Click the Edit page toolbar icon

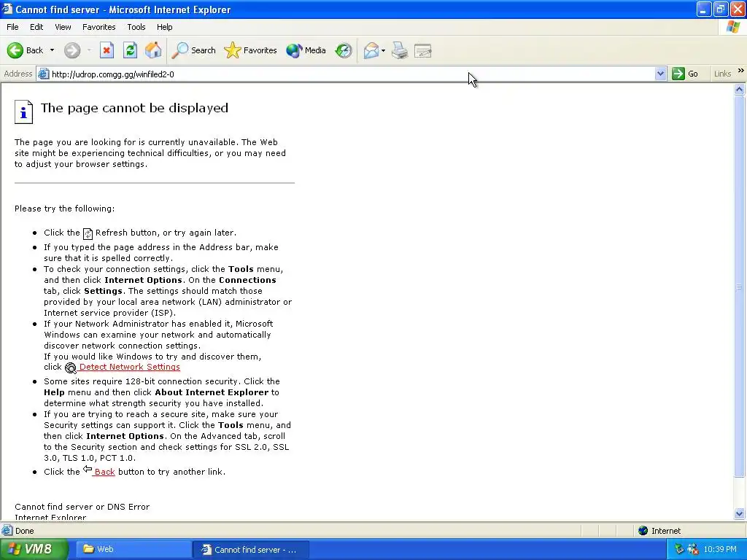pyautogui.click(x=423, y=50)
